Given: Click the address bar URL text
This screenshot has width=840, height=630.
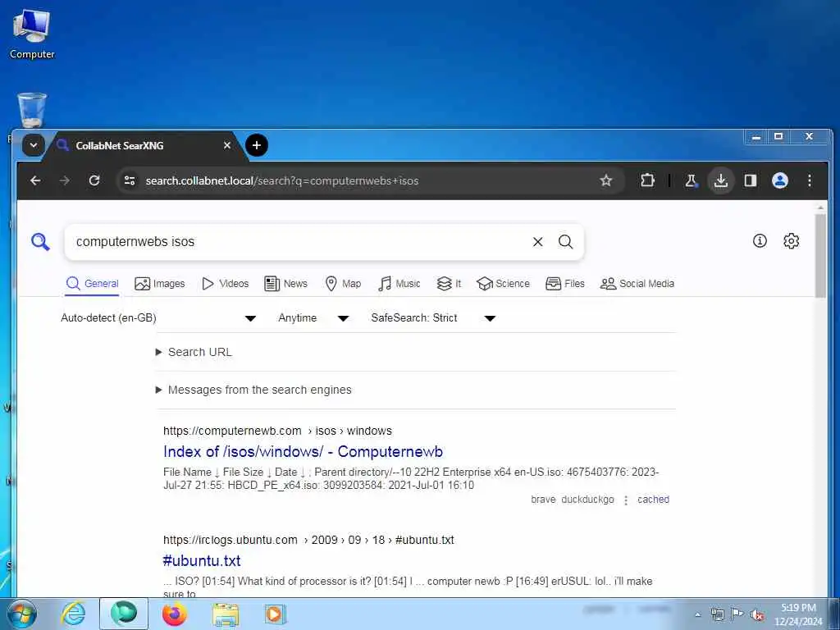Looking at the screenshot, I should [282, 180].
